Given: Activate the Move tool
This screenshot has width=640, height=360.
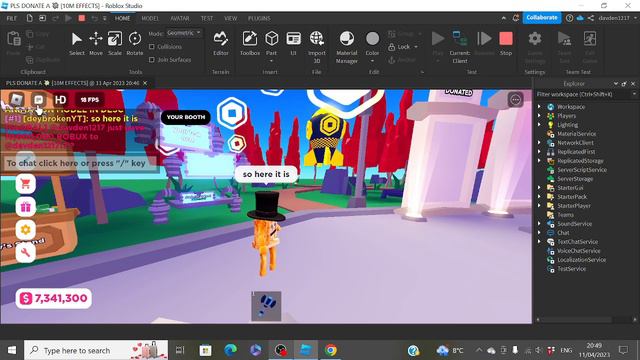Looking at the screenshot, I should click(96, 43).
